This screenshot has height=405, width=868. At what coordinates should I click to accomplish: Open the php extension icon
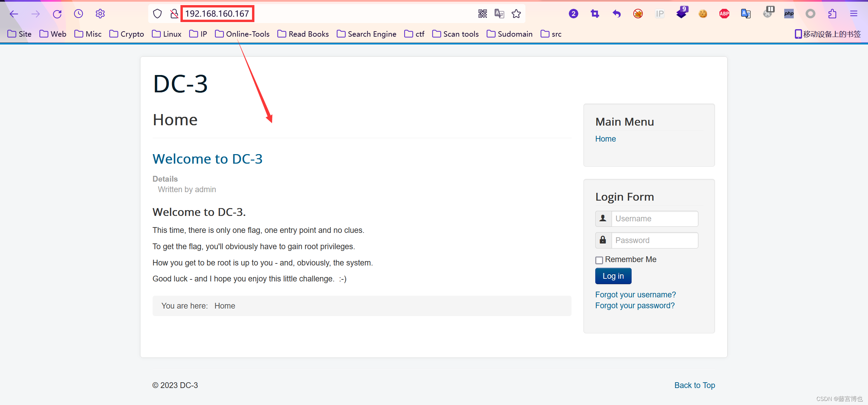[x=789, y=14]
